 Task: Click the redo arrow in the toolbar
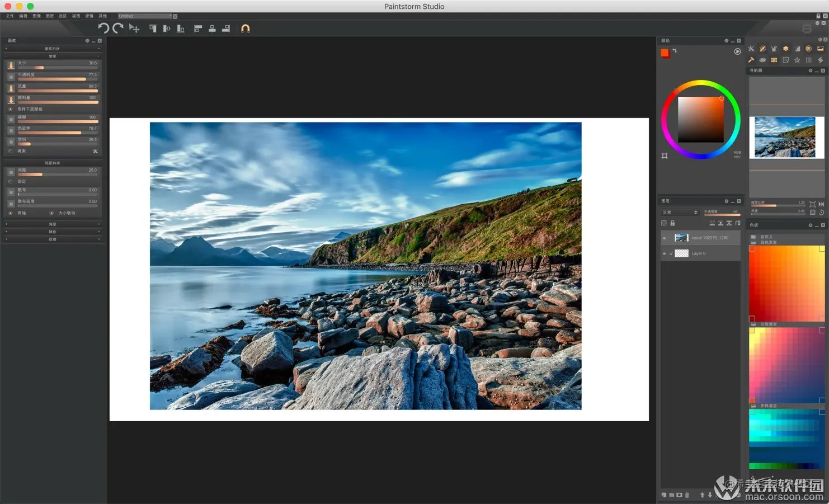pyautogui.click(x=117, y=28)
